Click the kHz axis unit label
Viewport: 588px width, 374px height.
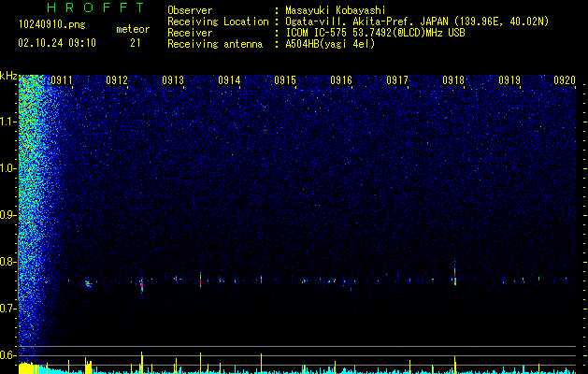(x=8, y=76)
